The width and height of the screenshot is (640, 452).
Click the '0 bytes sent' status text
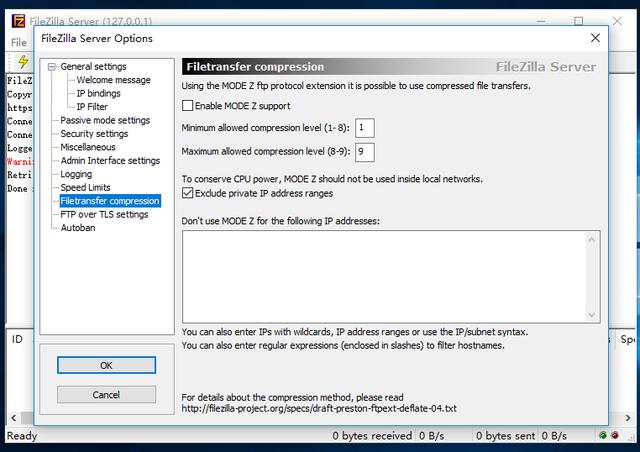click(505, 436)
